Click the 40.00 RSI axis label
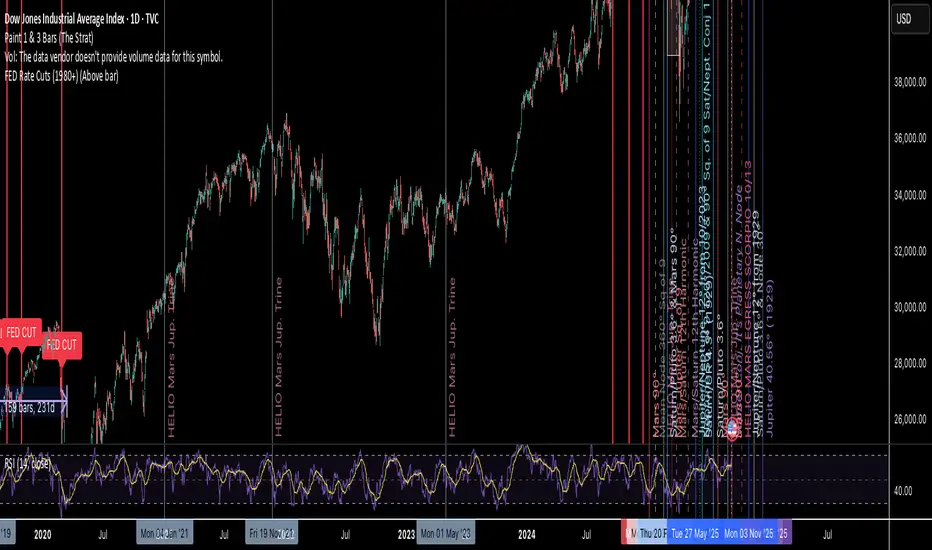The image size is (932, 550). 903,491
